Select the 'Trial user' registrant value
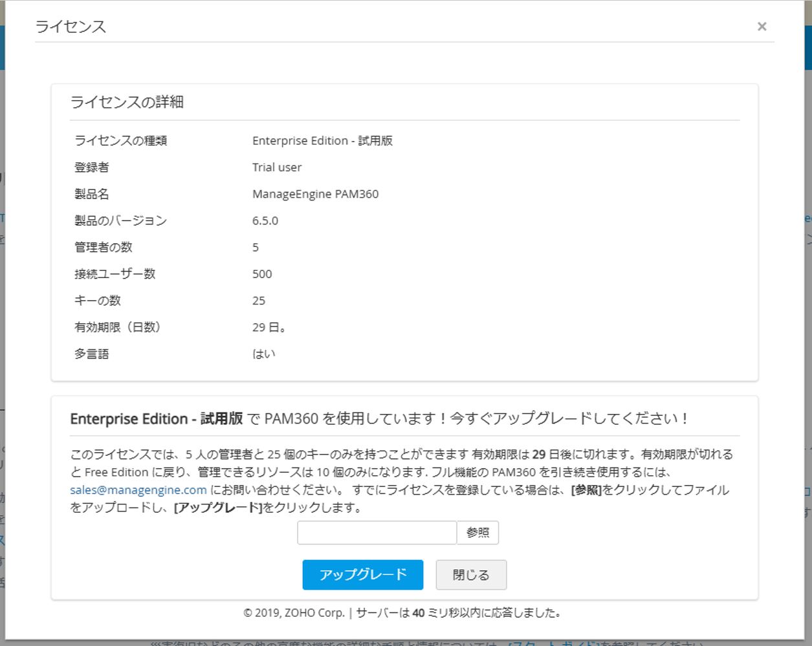 [277, 167]
